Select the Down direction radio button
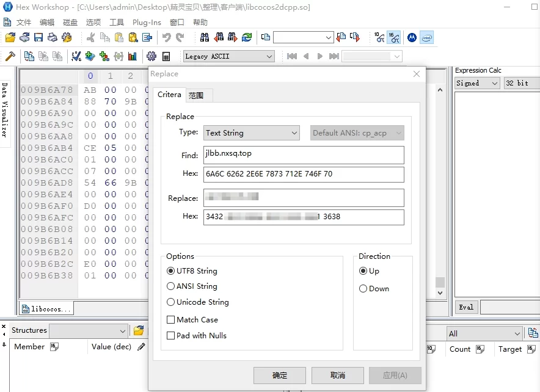 pos(363,289)
